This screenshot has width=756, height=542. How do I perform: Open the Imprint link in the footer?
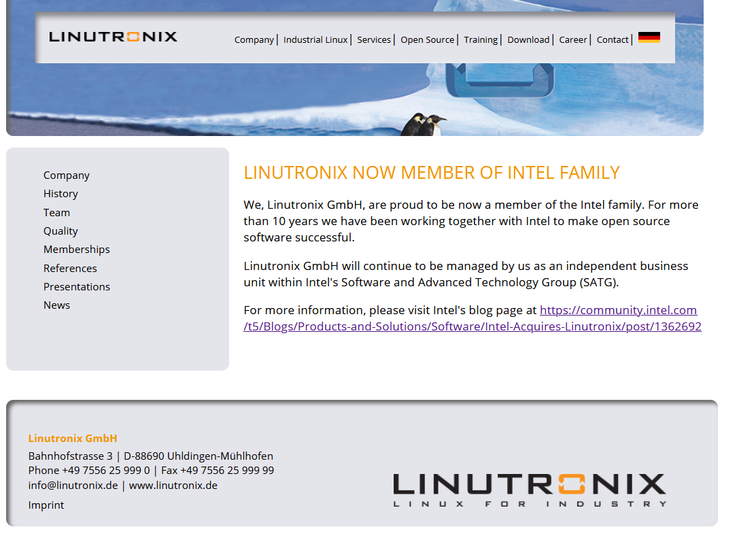click(46, 505)
